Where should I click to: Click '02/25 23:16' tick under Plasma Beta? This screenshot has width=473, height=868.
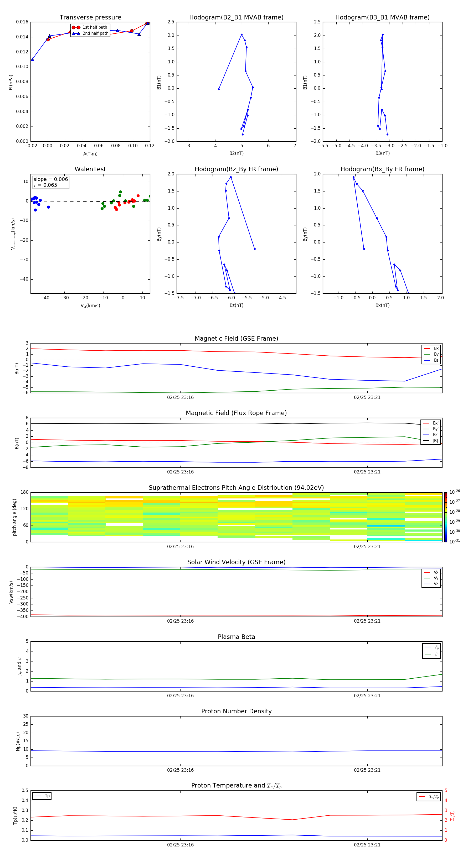coord(181,695)
